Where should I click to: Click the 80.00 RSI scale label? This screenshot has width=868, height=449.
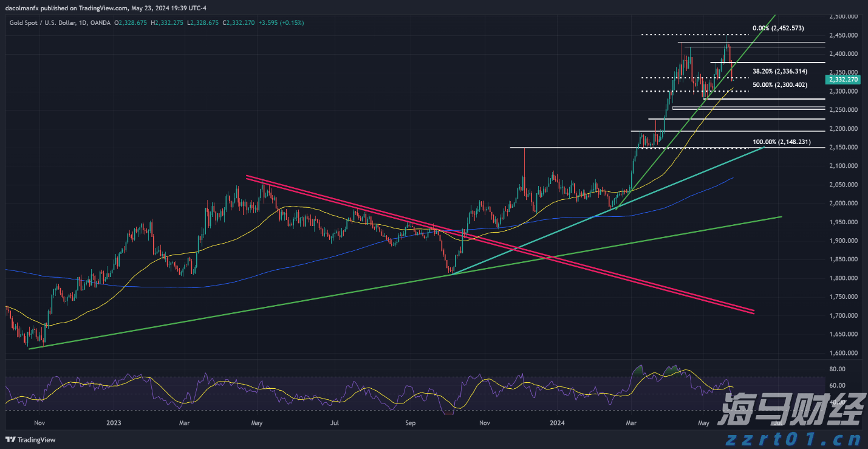pos(837,369)
